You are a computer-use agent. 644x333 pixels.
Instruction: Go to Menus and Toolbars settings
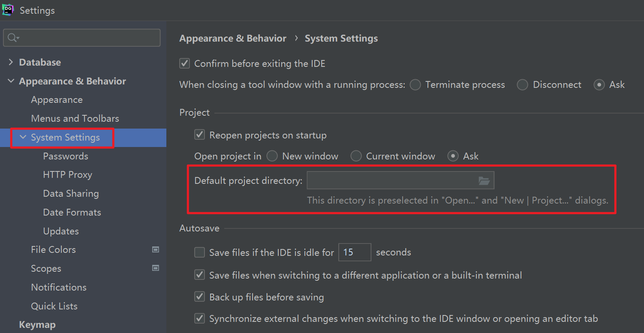75,118
